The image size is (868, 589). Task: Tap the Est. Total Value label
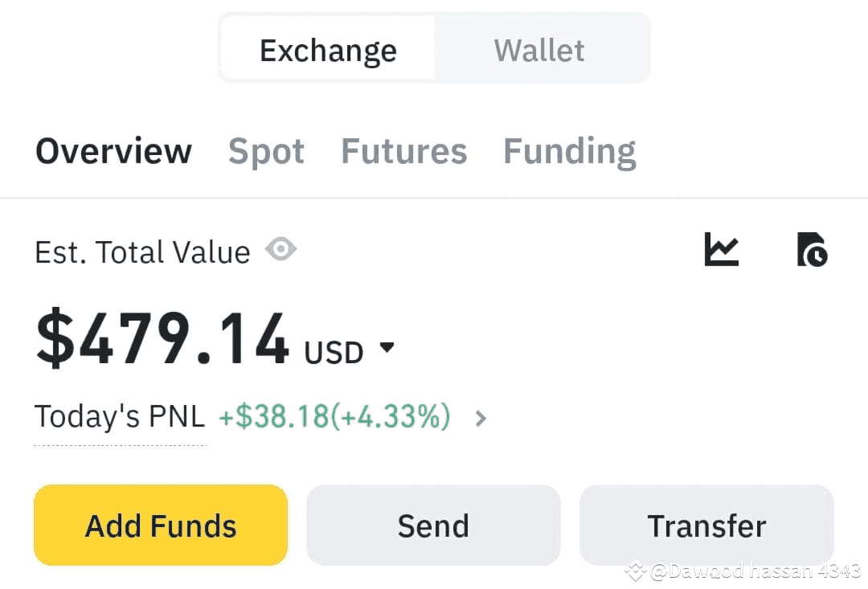click(142, 252)
